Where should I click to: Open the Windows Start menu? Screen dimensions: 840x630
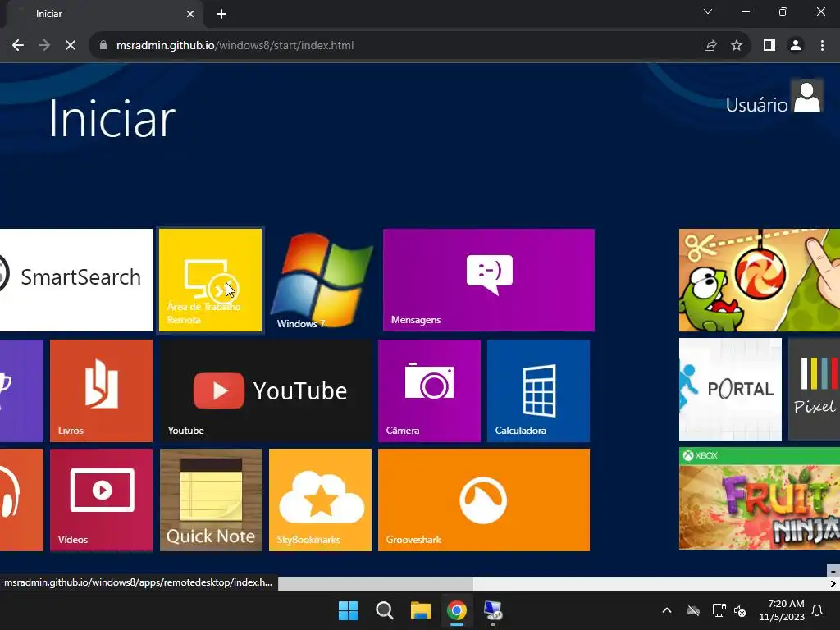click(x=348, y=610)
